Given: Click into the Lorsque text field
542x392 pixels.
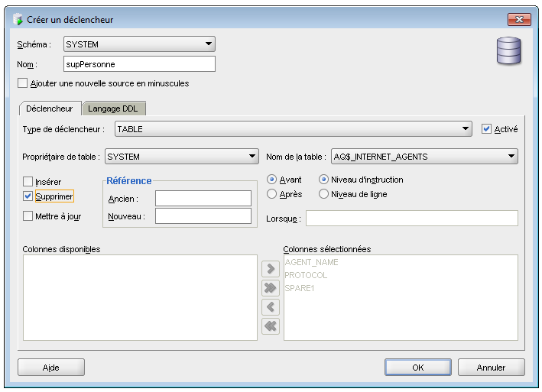Looking at the screenshot, I should point(411,219).
